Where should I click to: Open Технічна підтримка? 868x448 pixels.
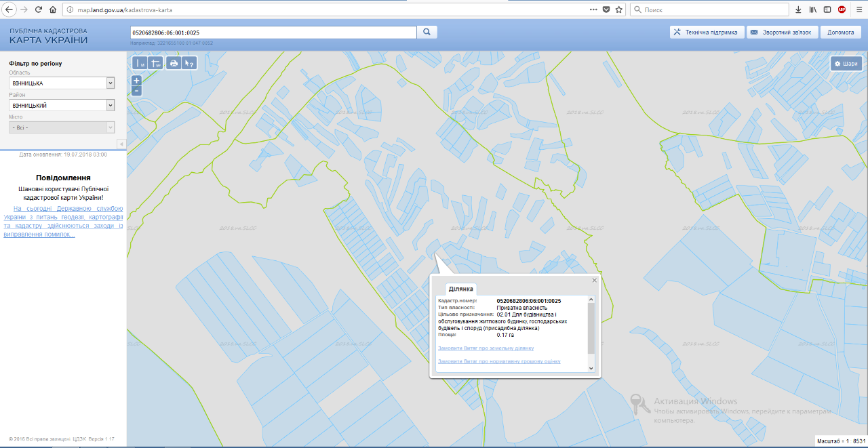coord(705,32)
